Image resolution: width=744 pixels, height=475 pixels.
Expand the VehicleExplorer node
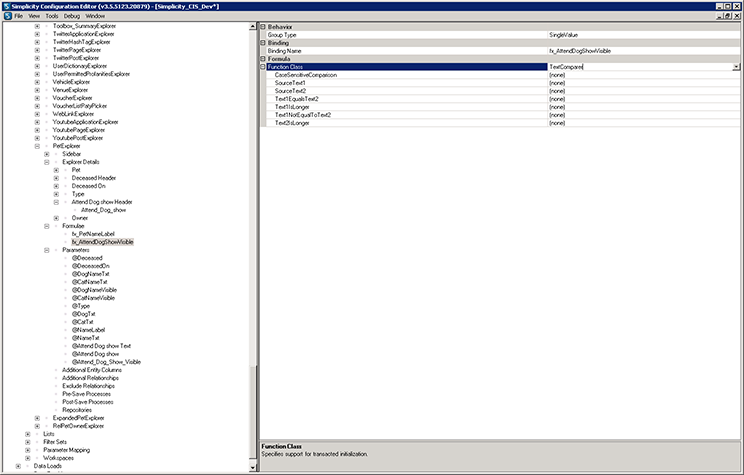(37, 82)
